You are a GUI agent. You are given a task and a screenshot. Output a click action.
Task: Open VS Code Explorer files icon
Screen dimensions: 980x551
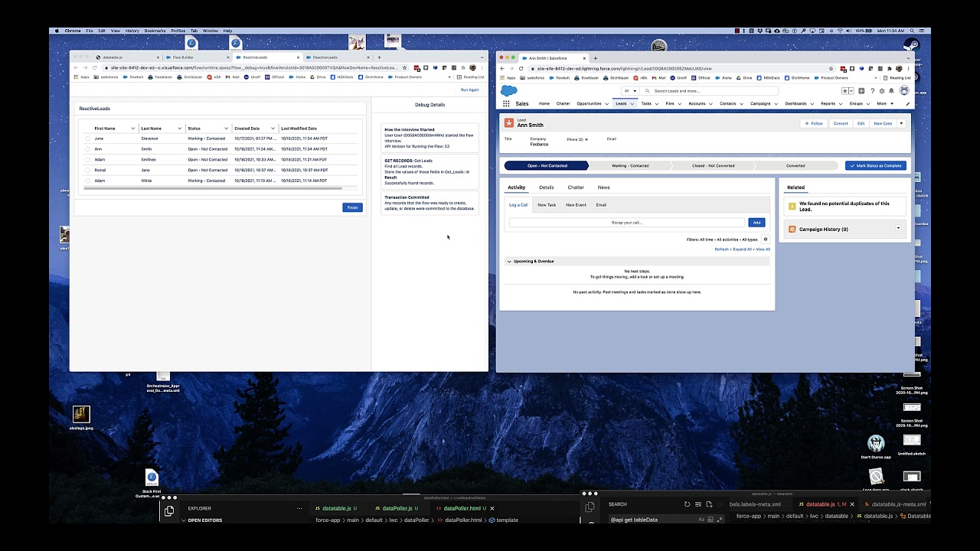(169, 510)
